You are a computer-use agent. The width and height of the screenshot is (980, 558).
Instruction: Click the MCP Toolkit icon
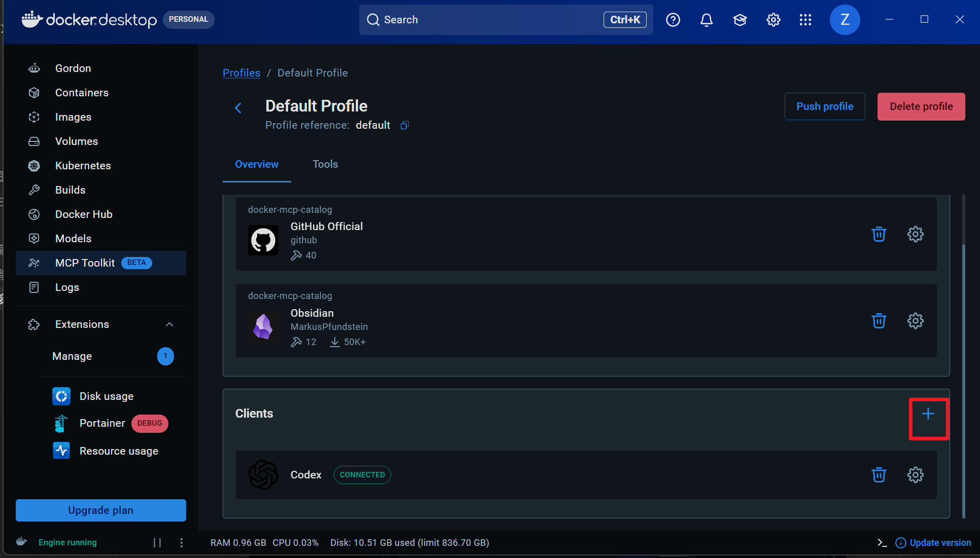(x=34, y=263)
